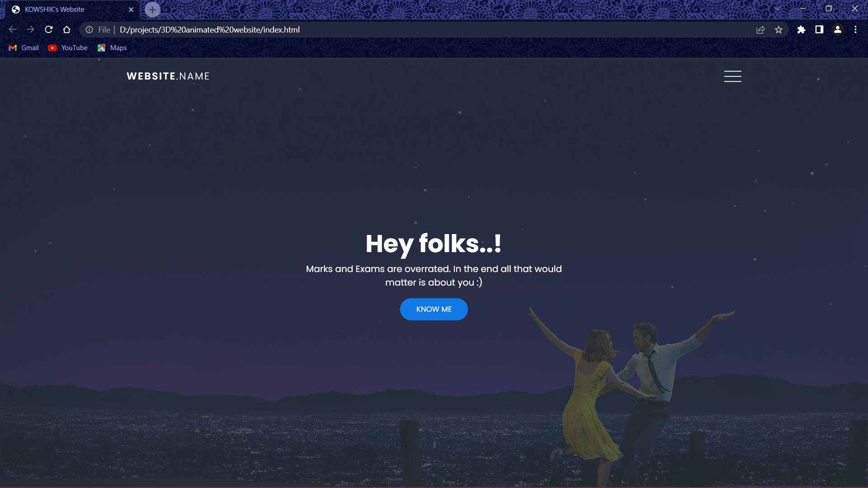Bookmark this page with the star icon
This screenshot has height=488, width=868.
coord(779,29)
